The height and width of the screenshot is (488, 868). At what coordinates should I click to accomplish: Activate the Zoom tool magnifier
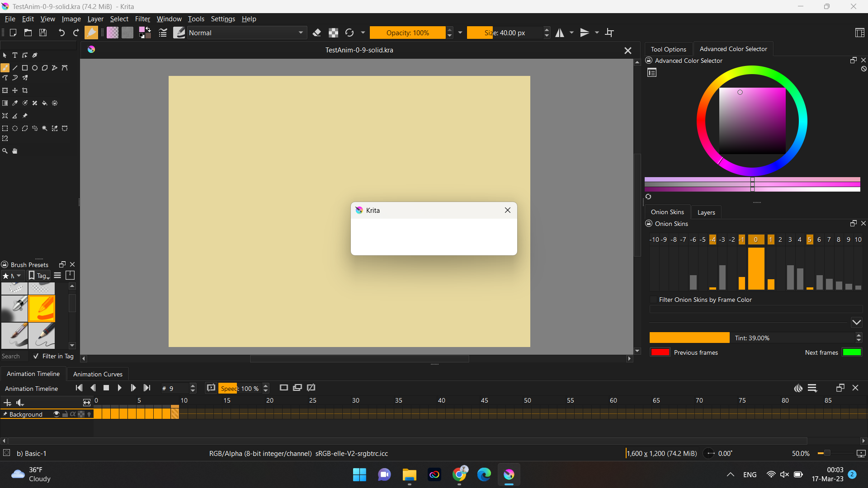click(x=5, y=151)
